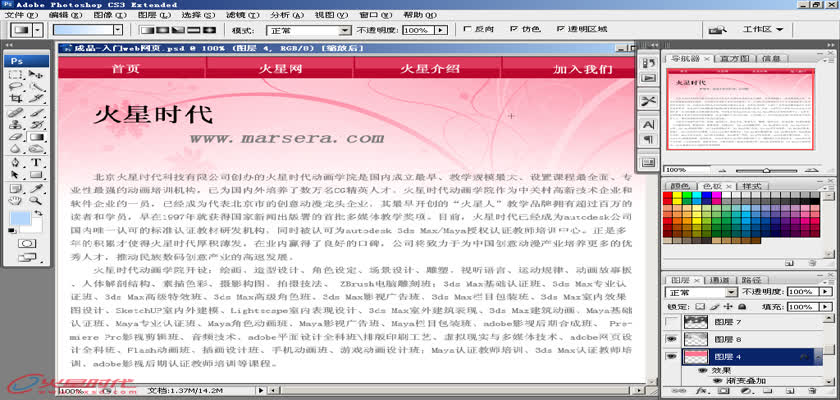
Task: Open the Character panel icon
Action: (x=647, y=123)
